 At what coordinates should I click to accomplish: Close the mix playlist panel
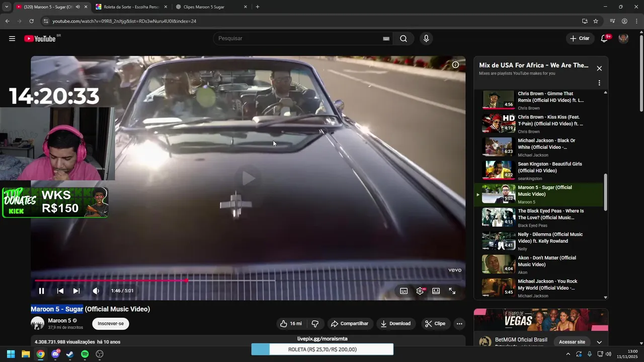pos(599,68)
